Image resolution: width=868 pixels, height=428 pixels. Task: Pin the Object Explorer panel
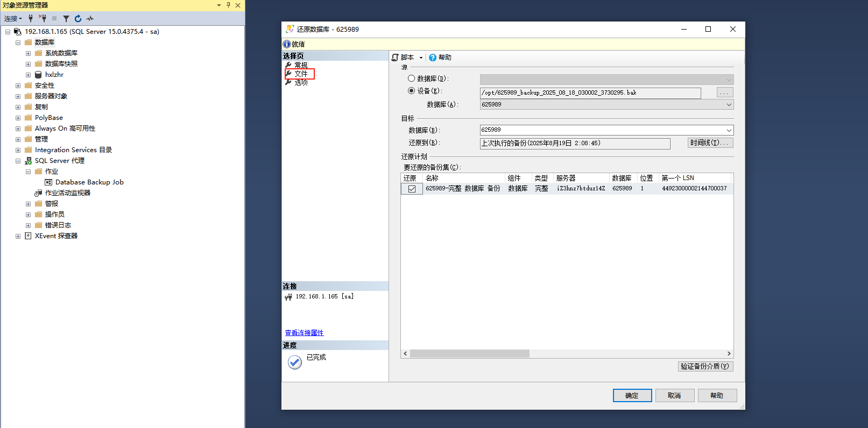pyautogui.click(x=228, y=5)
